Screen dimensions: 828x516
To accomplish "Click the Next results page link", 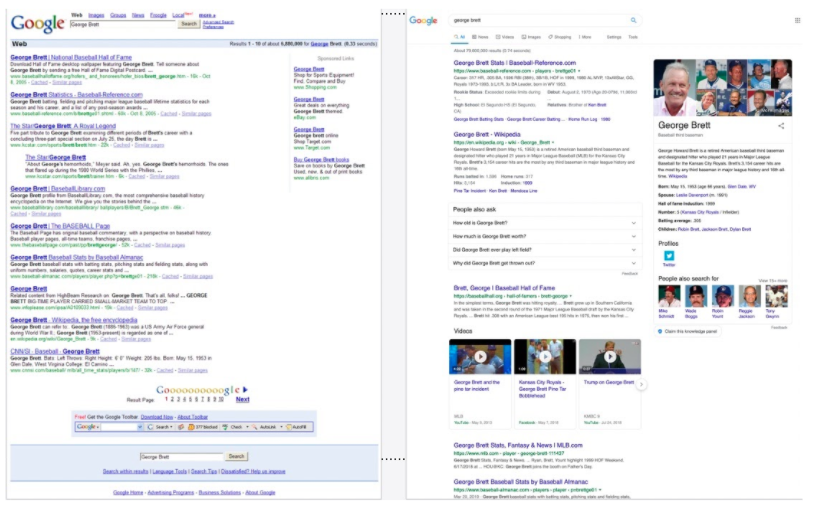I will 242,399.
